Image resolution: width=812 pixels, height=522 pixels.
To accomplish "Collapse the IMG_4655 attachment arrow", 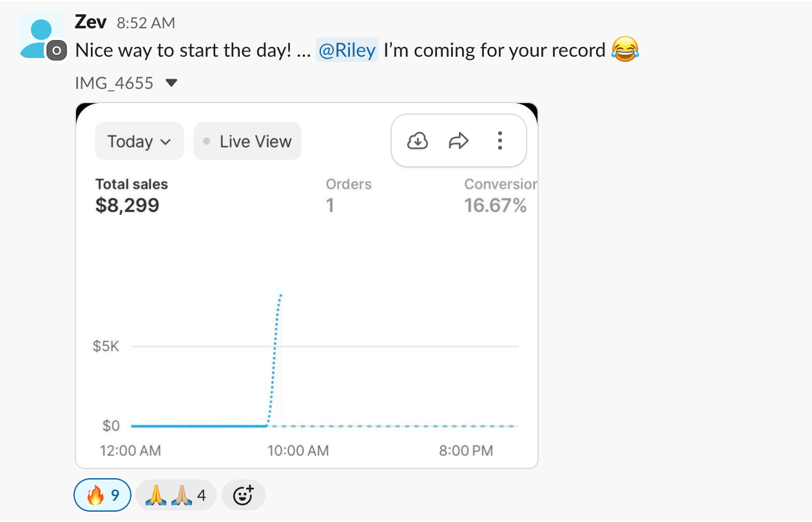I will tap(171, 83).
